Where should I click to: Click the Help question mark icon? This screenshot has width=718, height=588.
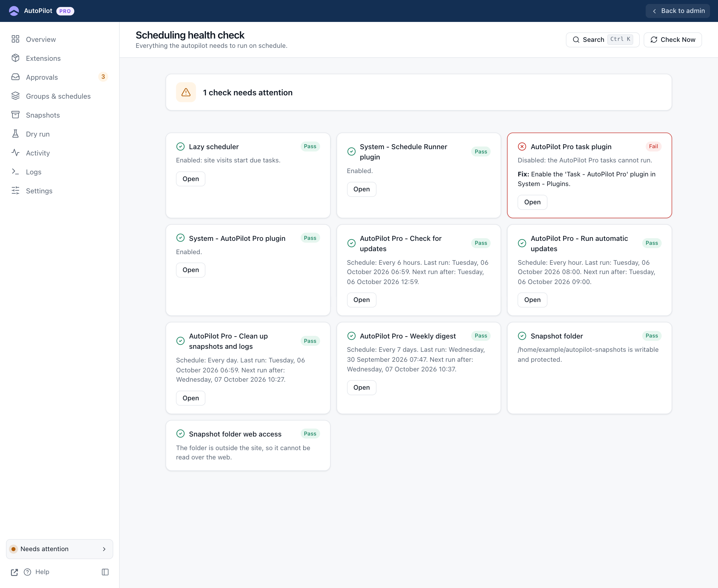point(28,572)
